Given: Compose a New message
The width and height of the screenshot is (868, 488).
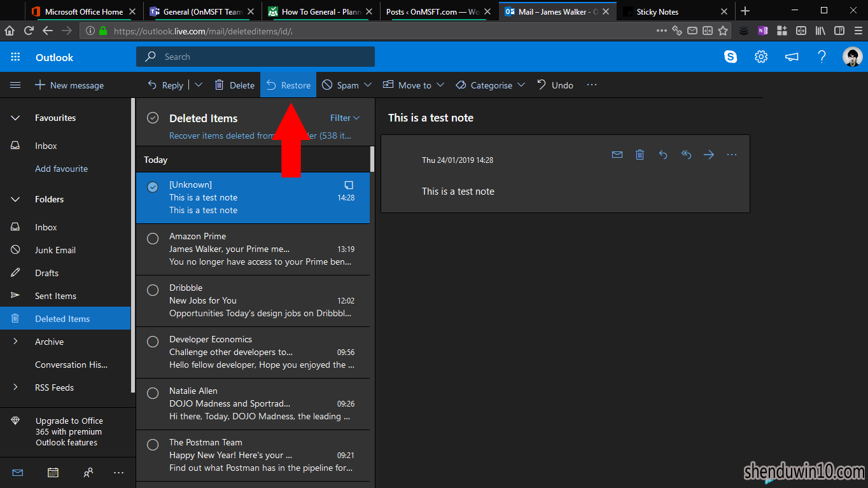Looking at the screenshot, I should [x=69, y=85].
